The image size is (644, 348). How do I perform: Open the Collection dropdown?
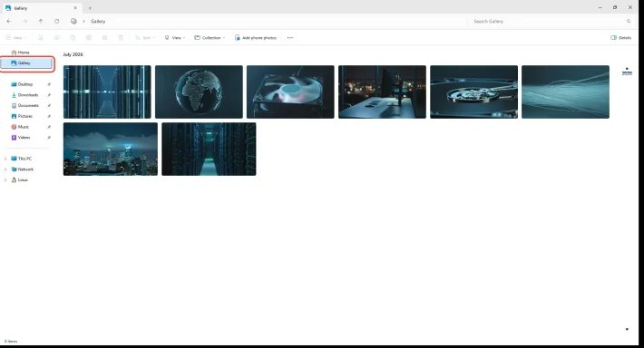pyautogui.click(x=210, y=38)
